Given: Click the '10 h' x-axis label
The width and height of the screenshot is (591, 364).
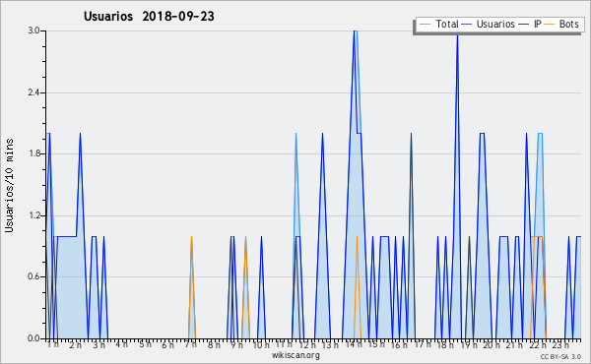Looking at the screenshot, I should (x=261, y=344).
